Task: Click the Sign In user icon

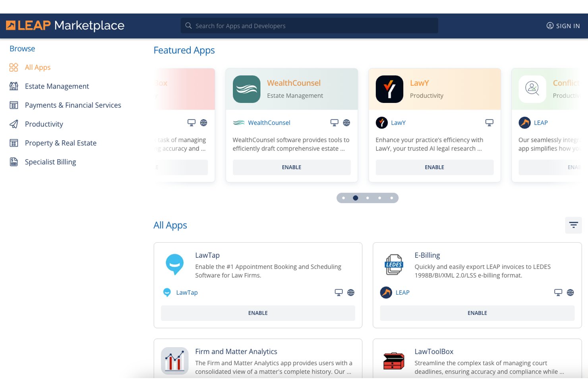Action: tap(550, 26)
